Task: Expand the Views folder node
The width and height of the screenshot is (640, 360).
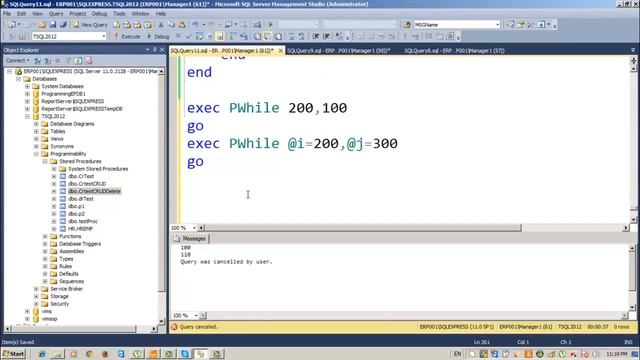Action: (x=36, y=139)
